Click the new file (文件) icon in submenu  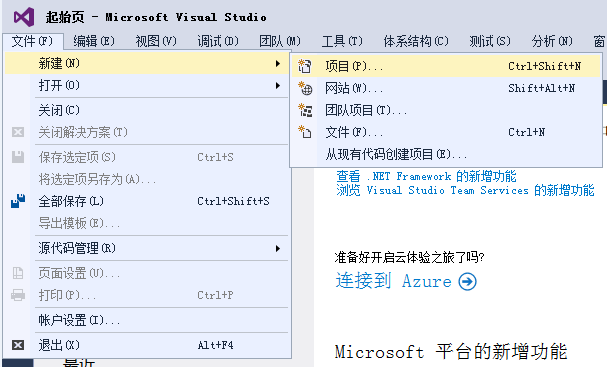click(305, 132)
